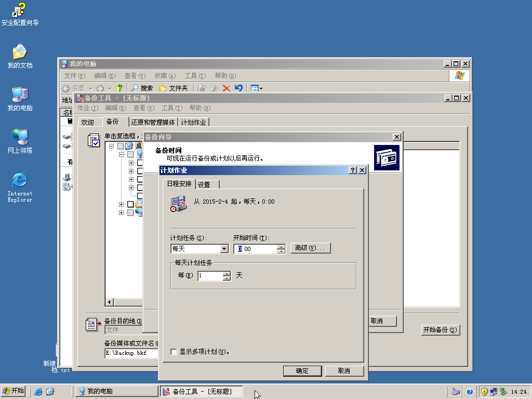Switch to the Settings tab in Schedule Job
The width and height of the screenshot is (532, 399).
click(x=205, y=184)
